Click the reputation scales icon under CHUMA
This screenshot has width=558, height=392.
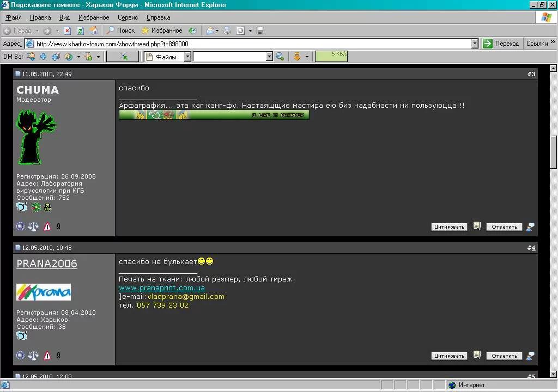(x=33, y=226)
